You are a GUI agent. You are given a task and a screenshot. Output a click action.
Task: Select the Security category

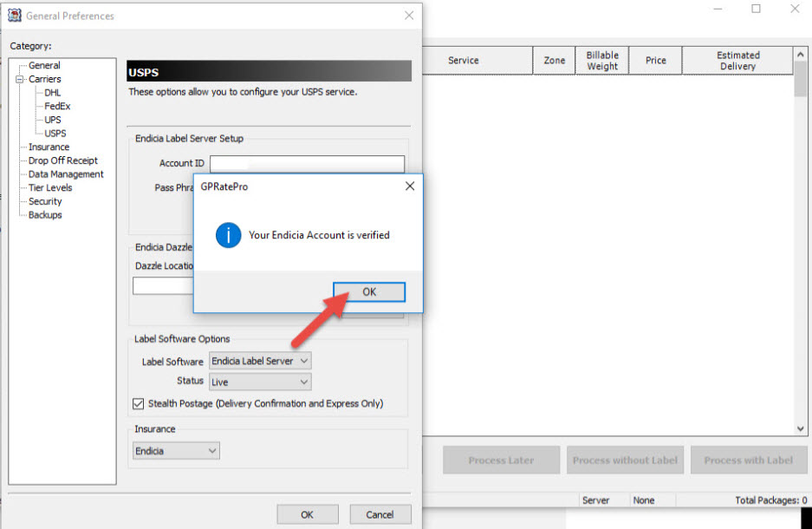pos(45,201)
